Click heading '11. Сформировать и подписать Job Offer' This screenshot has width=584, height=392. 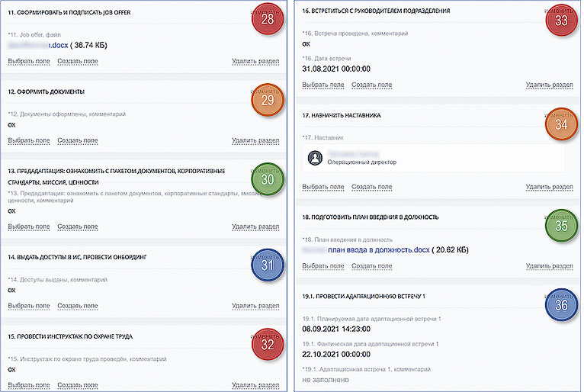click(69, 12)
